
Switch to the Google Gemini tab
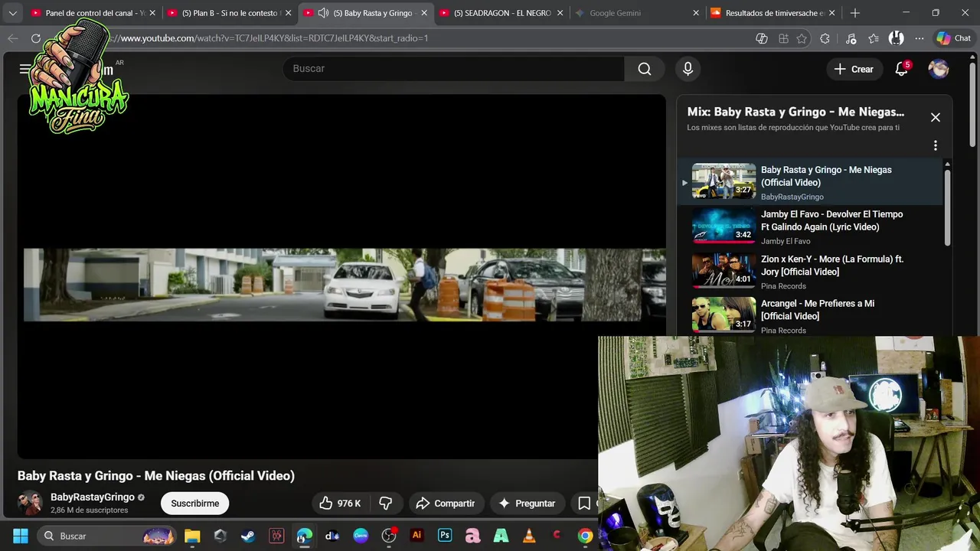tap(637, 13)
